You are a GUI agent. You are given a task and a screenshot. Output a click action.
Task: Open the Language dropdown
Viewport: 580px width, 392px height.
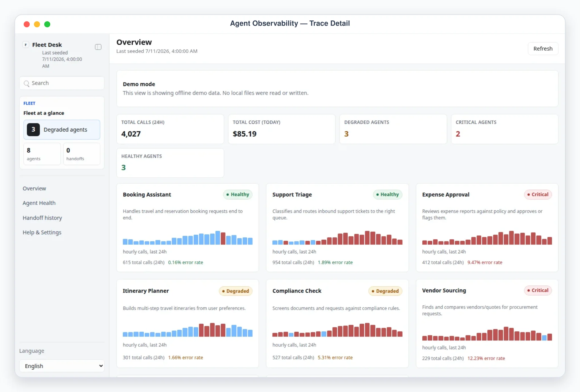62,366
